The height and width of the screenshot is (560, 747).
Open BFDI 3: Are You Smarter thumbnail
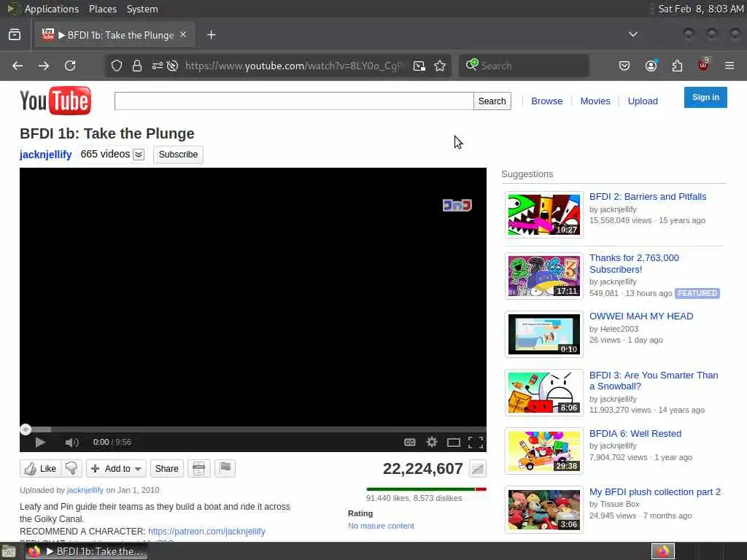tap(544, 392)
